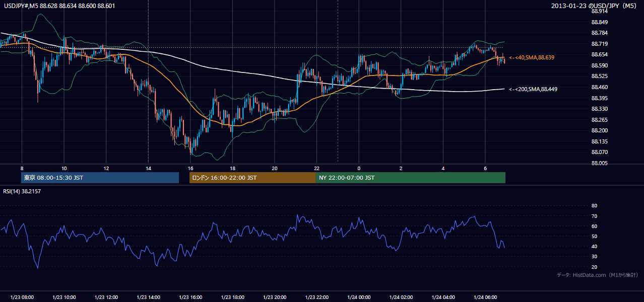Screen dimensions: 644x302
Task: Click the 1/24 02:00 date label
Action: point(401,297)
